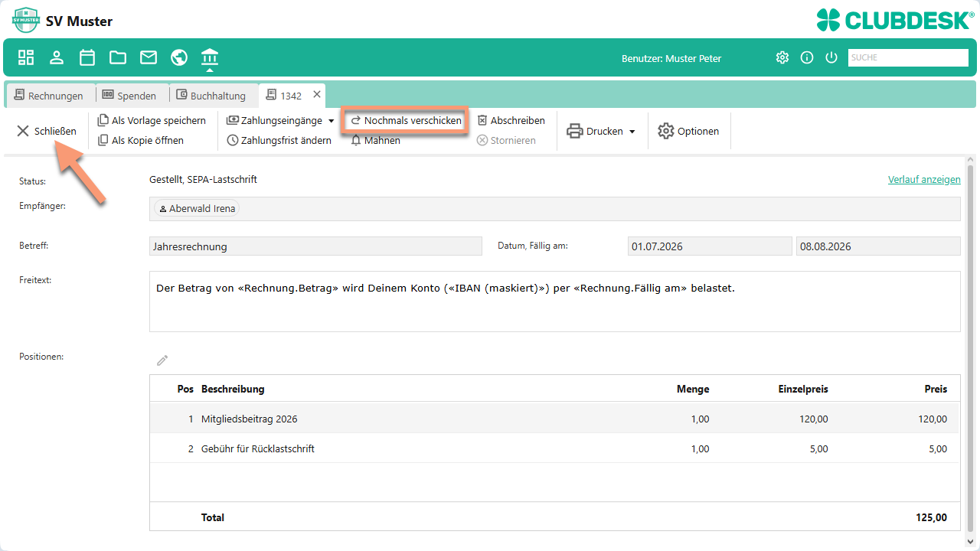Click the price 120,00 in Preis column
This screenshot has height=551, width=980.
pyautogui.click(x=933, y=419)
